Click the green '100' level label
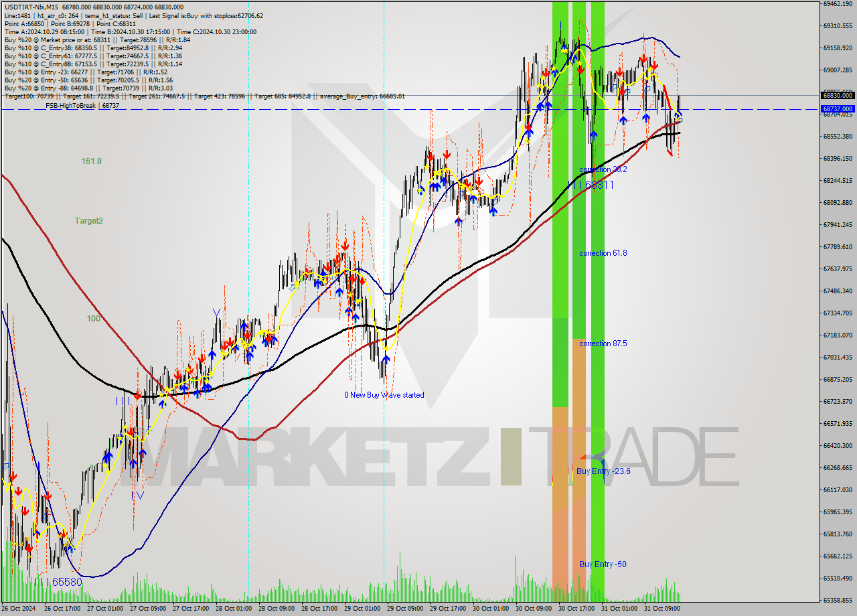 pos(94,319)
